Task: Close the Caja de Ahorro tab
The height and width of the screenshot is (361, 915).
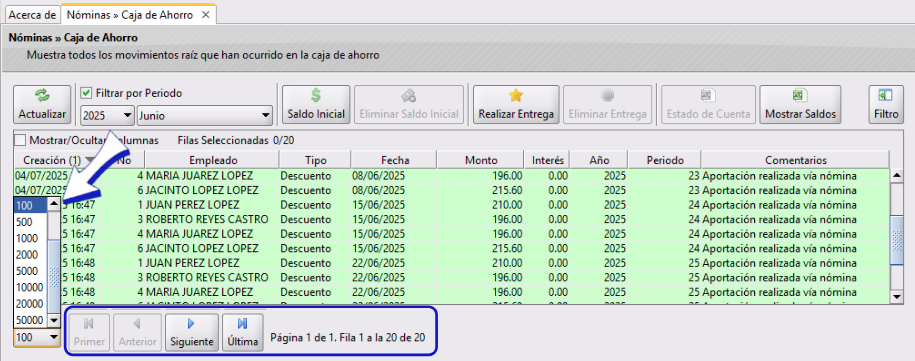Action: (x=205, y=15)
